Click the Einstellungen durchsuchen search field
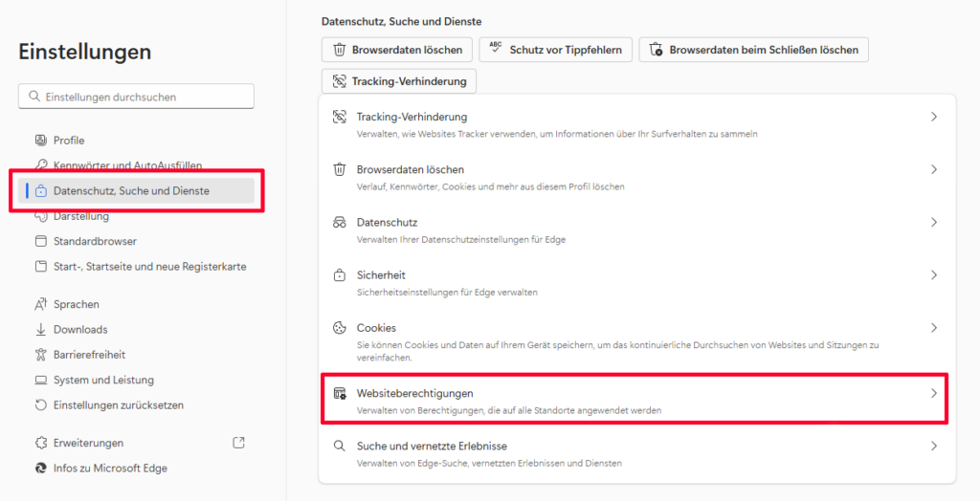 tap(136, 97)
